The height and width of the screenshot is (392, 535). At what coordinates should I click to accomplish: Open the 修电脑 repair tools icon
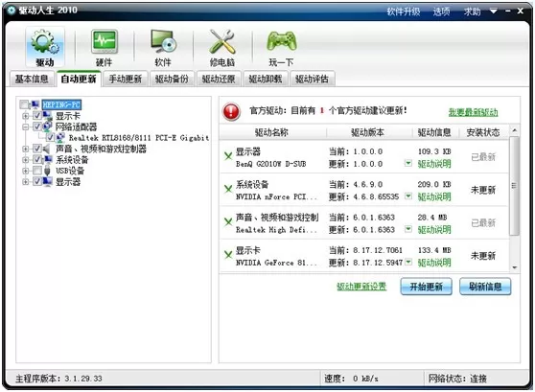coord(222,47)
